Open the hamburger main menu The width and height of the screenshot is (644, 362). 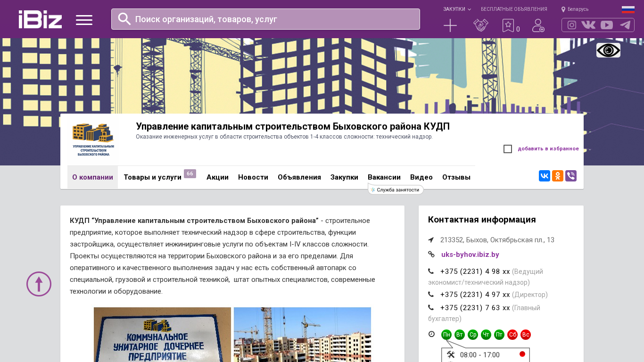84,20
